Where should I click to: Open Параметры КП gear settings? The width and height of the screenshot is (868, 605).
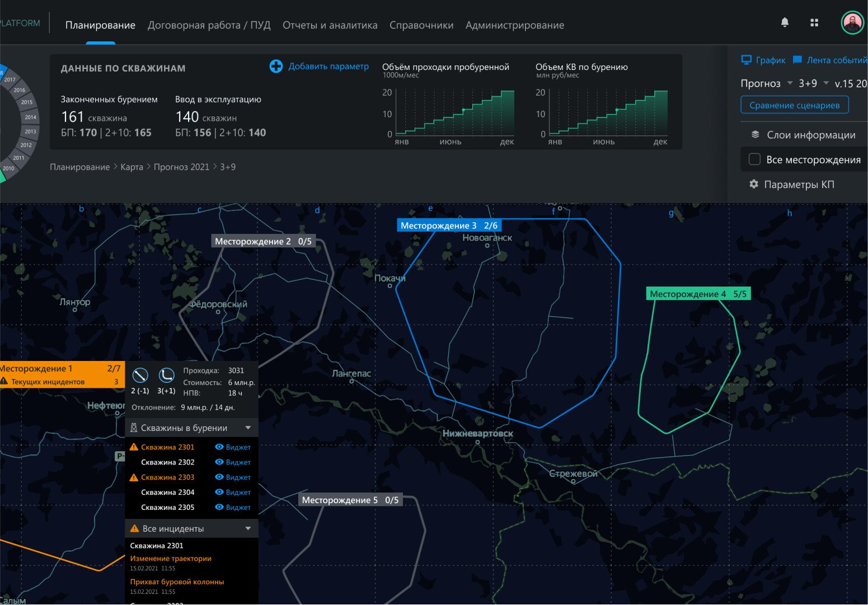(754, 184)
